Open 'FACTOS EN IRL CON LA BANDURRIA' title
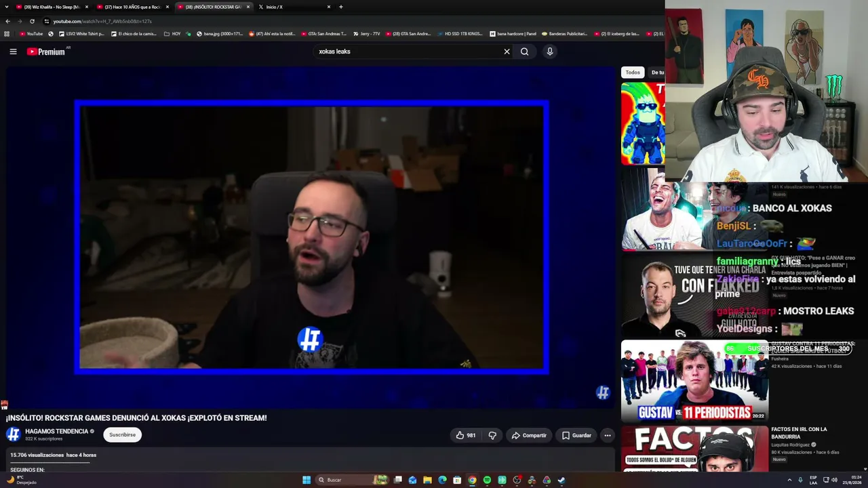The height and width of the screenshot is (488, 868). [x=799, y=433]
